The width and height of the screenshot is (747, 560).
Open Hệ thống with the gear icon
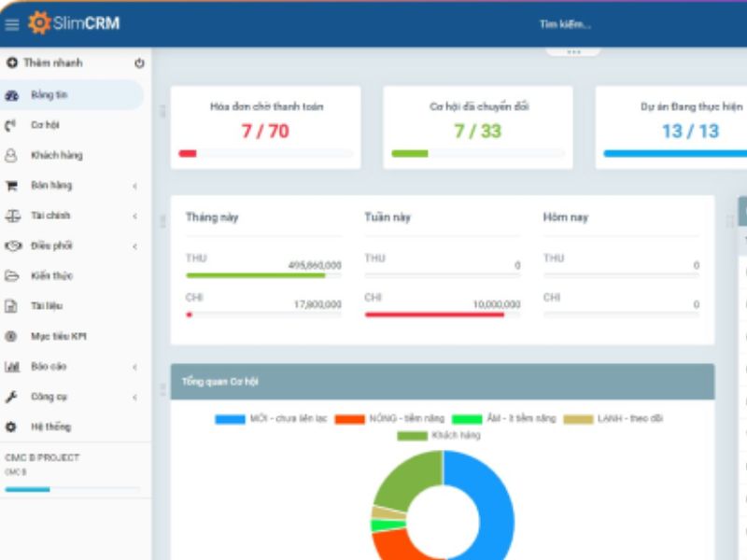click(10, 427)
